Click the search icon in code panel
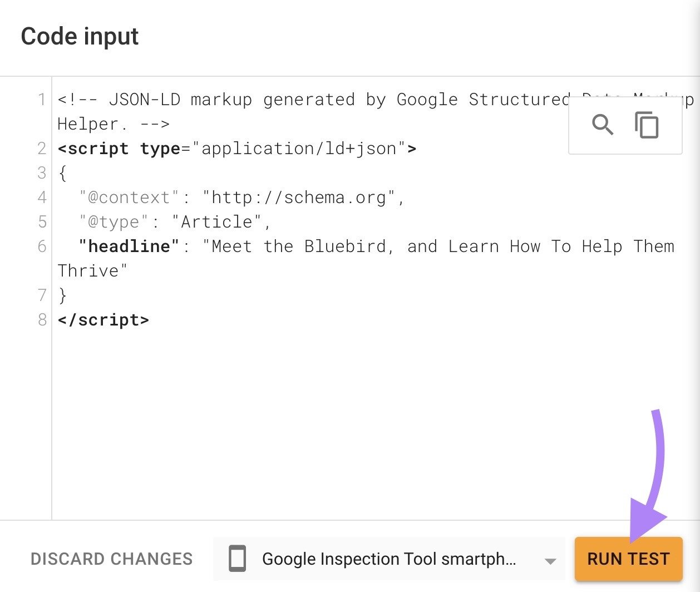The height and width of the screenshot is (592, 700). [603, 125]
